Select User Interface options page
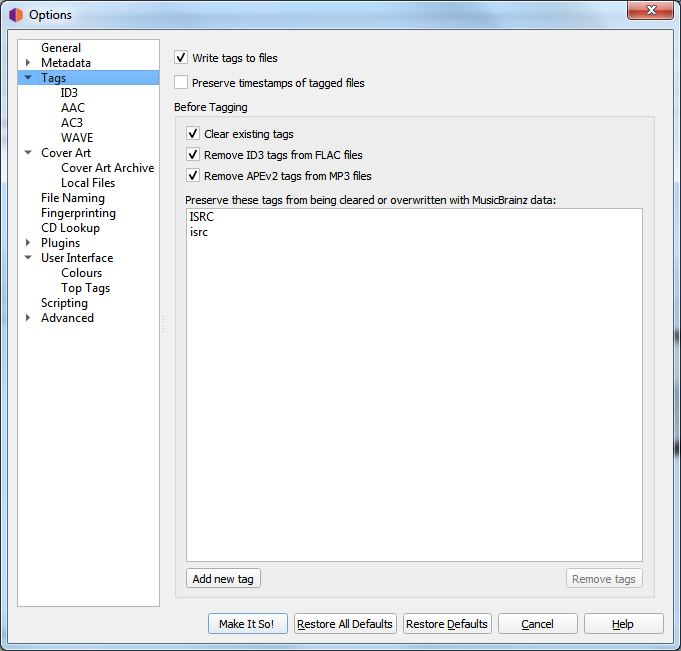Screen dimensions: 681x651 pos(77,258)
